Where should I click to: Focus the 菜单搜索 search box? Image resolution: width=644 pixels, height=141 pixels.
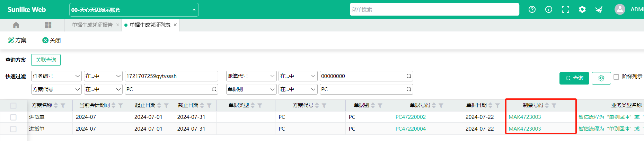pos(434,9)
